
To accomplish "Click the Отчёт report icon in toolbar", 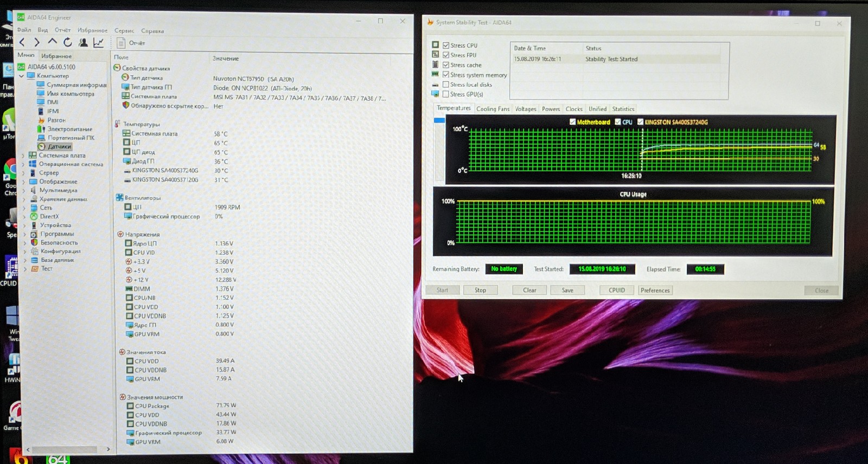I will (132, 43).
